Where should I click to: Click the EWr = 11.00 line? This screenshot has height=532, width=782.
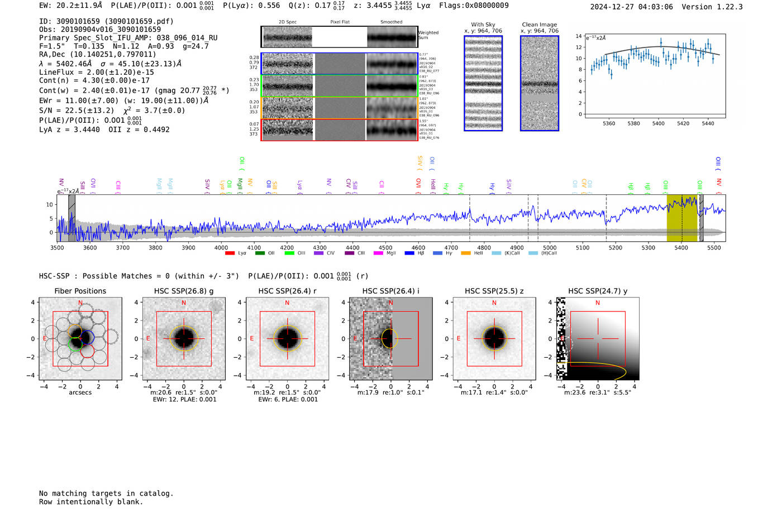124,100
